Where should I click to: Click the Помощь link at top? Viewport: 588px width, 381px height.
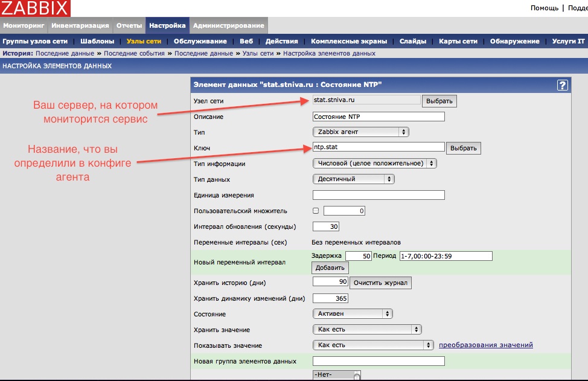tap(545, 8)
